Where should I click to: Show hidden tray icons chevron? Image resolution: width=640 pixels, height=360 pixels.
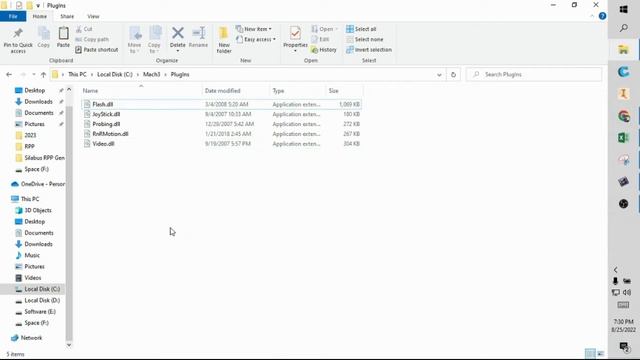pyautogui.click(x=616, y=270)
